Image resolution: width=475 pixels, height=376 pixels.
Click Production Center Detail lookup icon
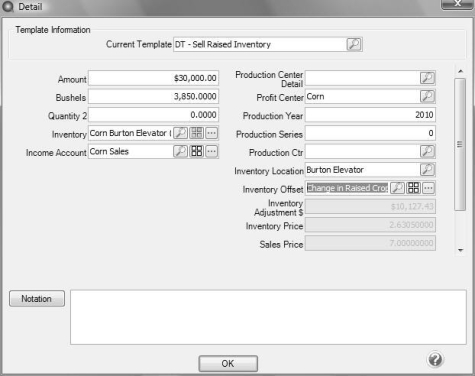click(427, 78)
